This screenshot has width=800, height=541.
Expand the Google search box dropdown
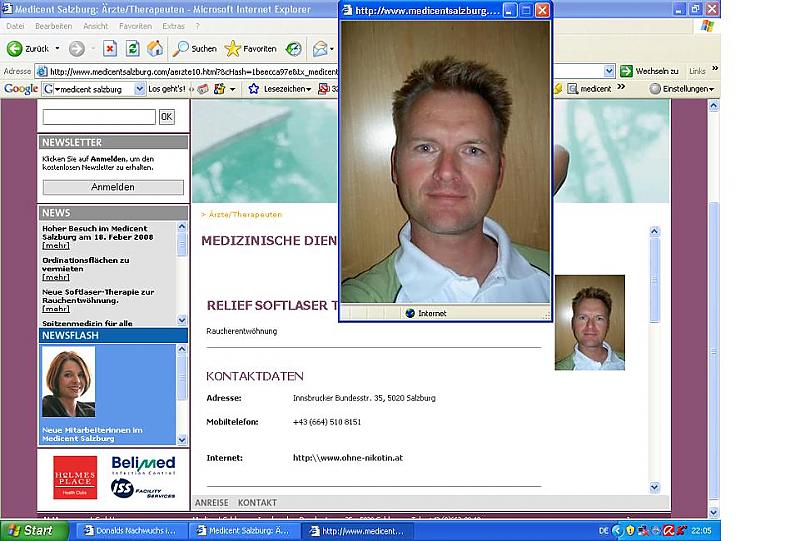click(x=139, y=88)
